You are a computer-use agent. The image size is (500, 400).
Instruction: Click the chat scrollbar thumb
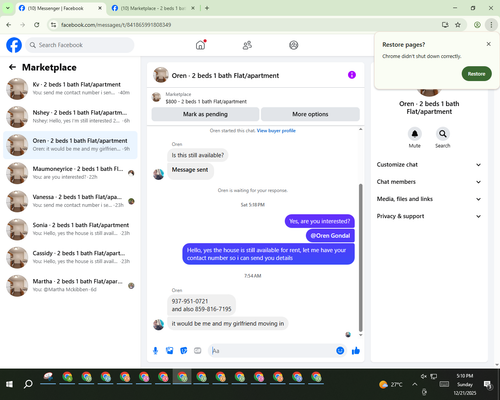click(360, 257)
